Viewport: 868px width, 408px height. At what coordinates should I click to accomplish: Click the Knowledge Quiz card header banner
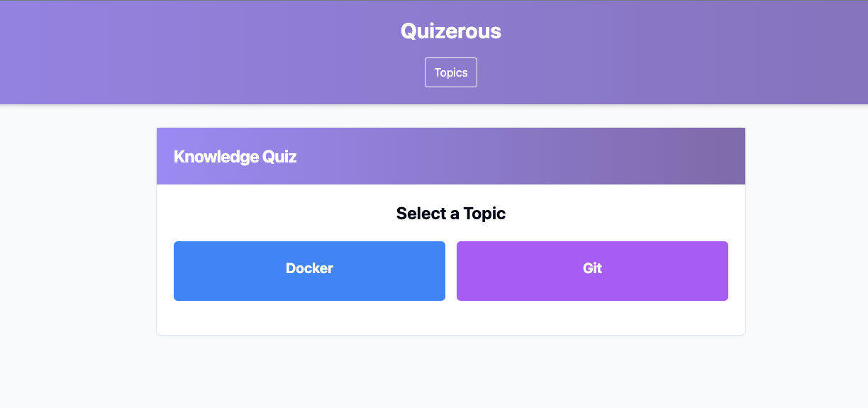(451, 156)
